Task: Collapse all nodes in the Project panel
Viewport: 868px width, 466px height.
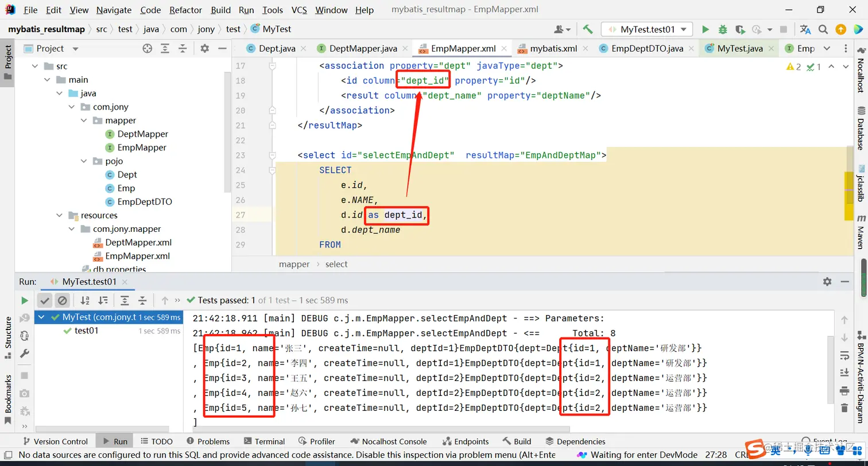Action: pos(183,49)
